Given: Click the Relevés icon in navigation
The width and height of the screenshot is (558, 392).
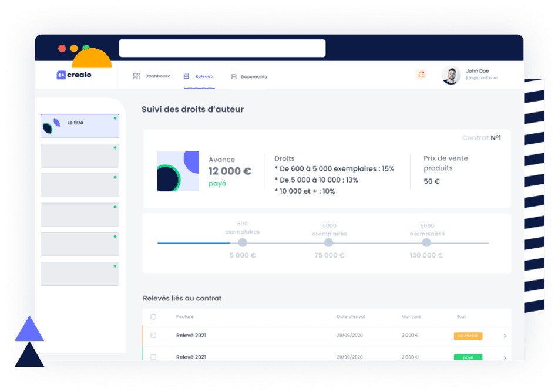Looking at the screenshot, I should coord(186,76).
